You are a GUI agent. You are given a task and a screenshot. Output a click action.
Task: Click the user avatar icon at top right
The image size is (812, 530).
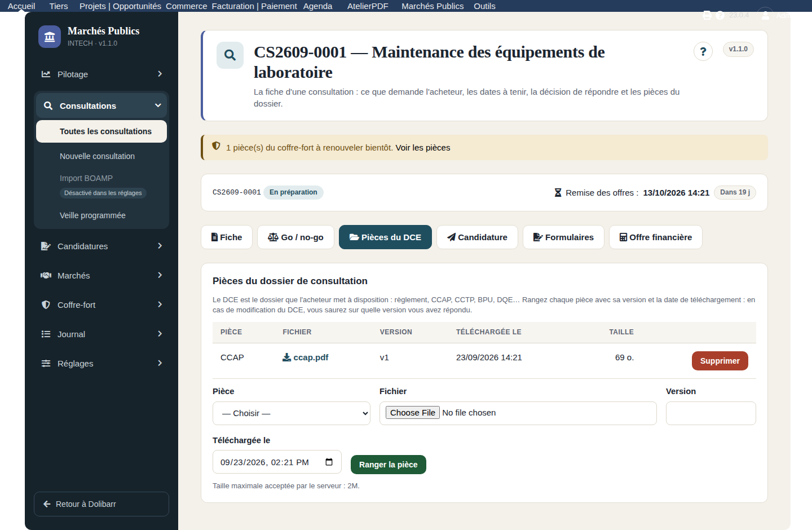[x=765, y=15]
